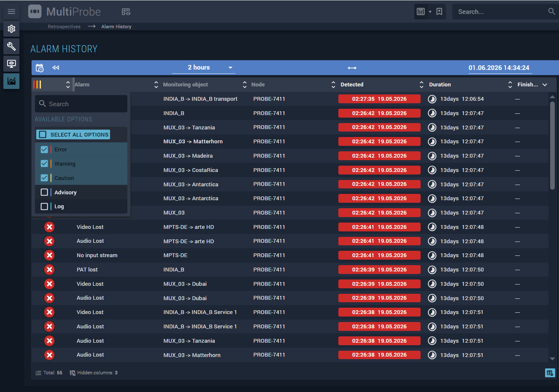Expand the Finish column chevron
This screenshot has height=392, width=559.
(x=545, y=85)
